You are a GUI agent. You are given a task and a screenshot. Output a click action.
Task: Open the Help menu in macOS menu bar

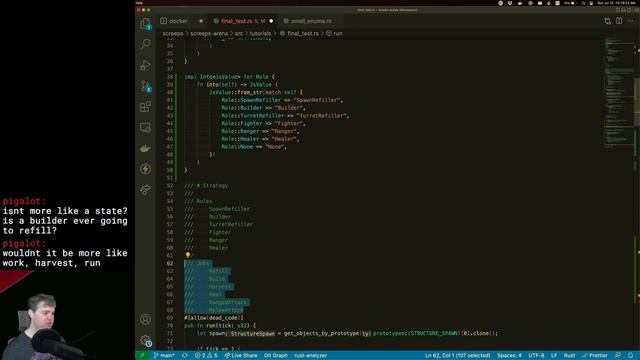pyautogui.click(x=140, y=3)
